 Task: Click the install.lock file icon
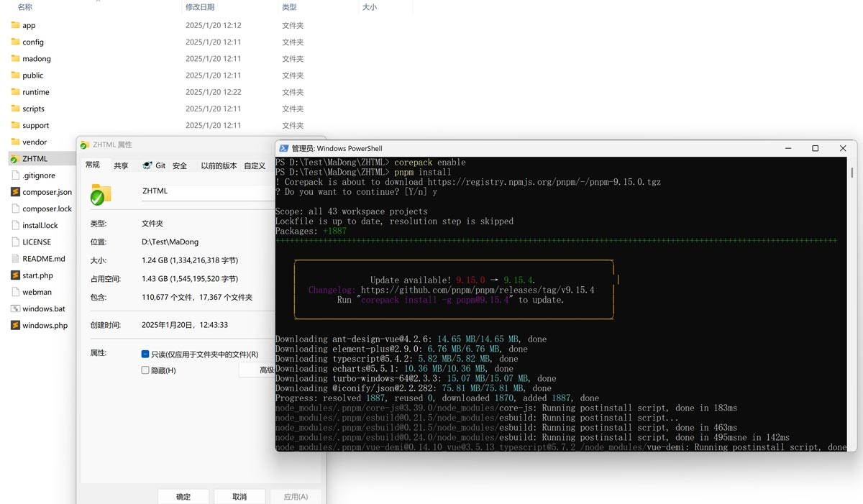(x=16, y=225)
